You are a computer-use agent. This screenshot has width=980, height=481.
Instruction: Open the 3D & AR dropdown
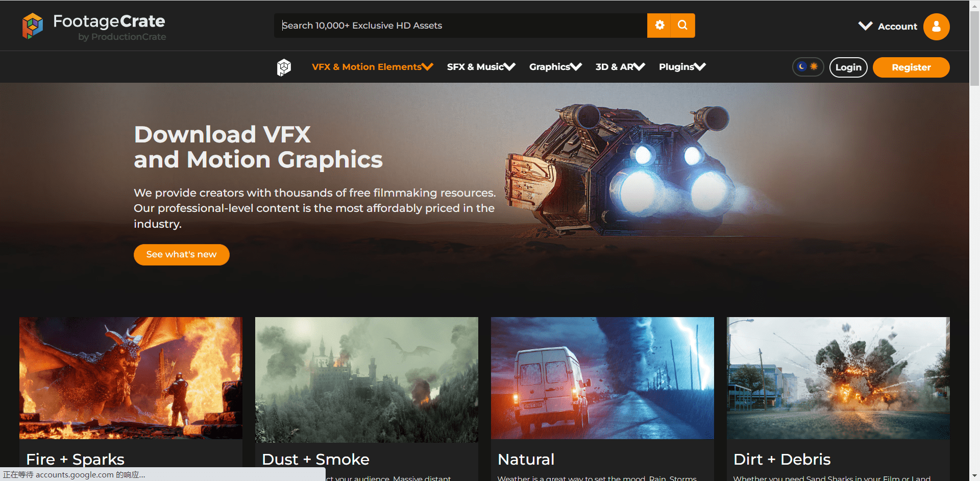point(620,67)
